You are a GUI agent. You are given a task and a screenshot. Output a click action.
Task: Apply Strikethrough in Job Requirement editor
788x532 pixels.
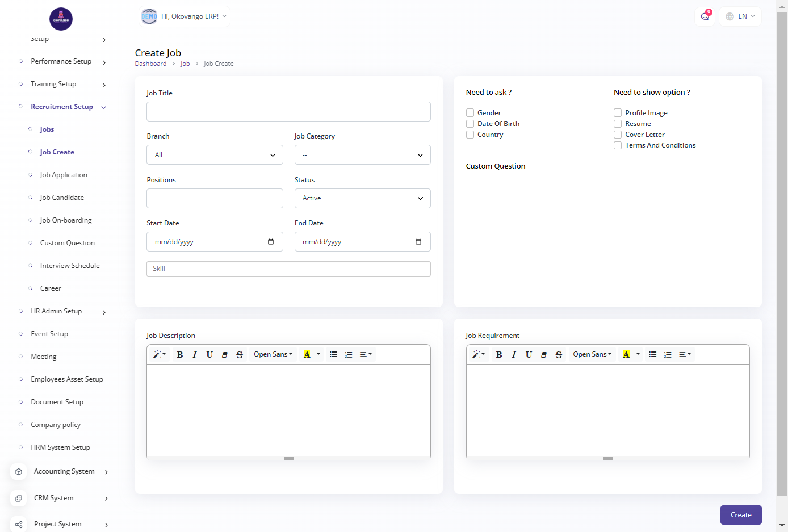559,354
